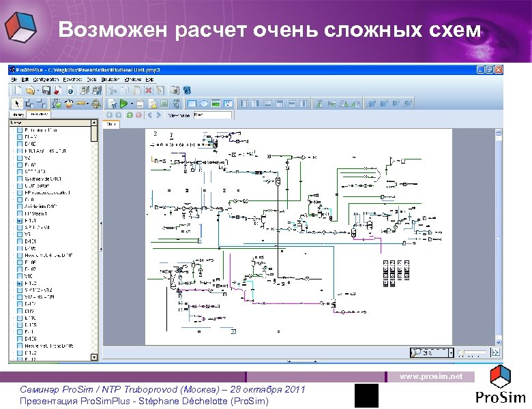Open the zoom percentage dropdown
The image size is (532, 409).
[451, 353]
